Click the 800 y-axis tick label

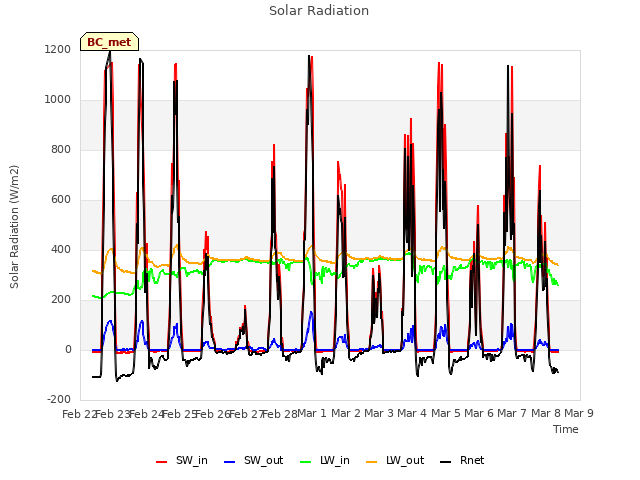pos(61,149)
